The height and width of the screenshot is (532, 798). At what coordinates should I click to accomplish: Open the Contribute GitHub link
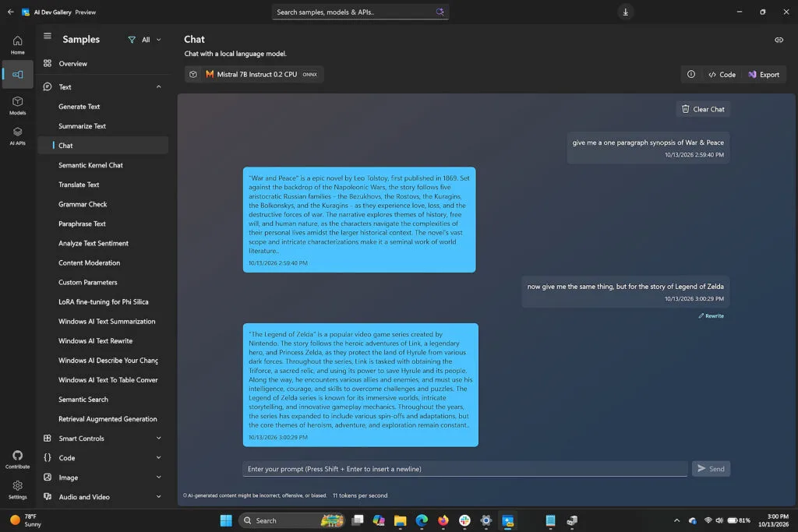pyautogui.click(x=17, y=460)
